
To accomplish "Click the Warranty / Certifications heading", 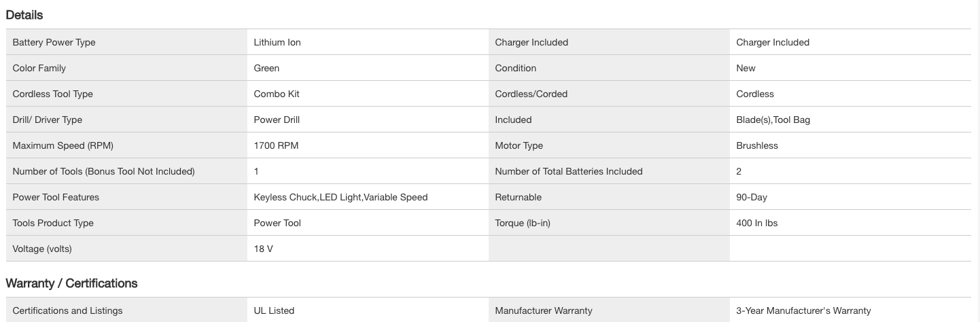I will (x=71, y=283).
